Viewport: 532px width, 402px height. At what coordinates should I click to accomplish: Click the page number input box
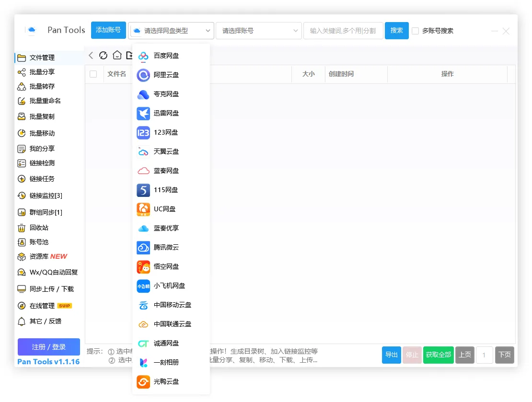pos(485,355)
